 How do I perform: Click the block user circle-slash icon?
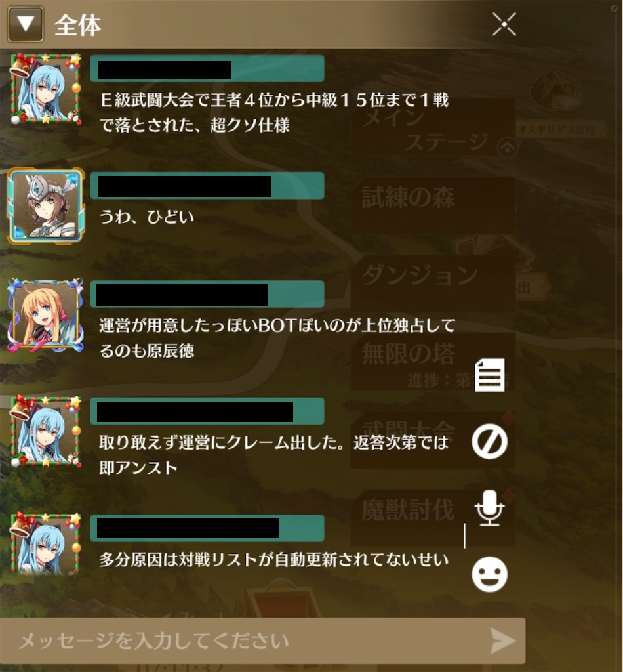[x=489, y=442]
